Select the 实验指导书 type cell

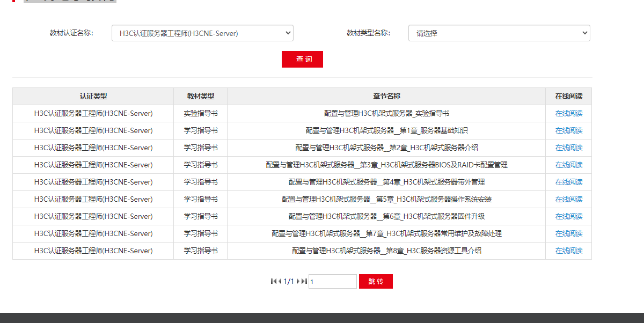pos(201,113)
